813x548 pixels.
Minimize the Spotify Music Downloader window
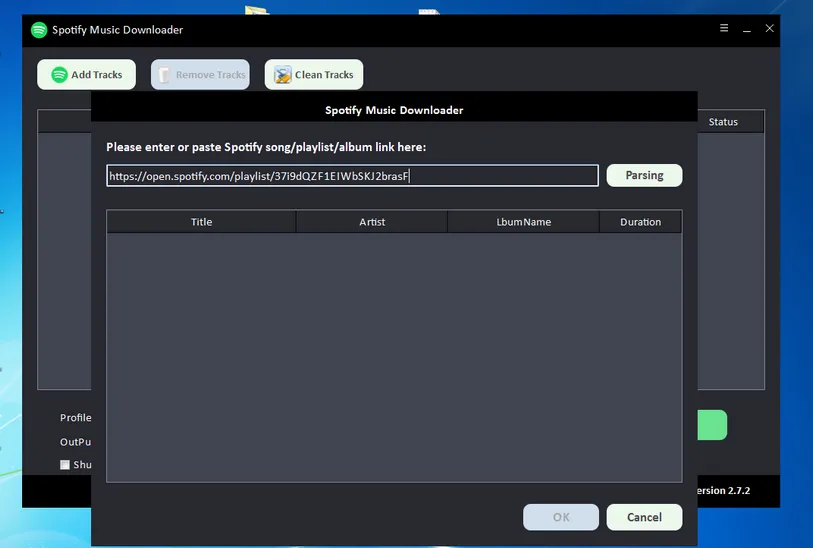[x=747, y=30]
